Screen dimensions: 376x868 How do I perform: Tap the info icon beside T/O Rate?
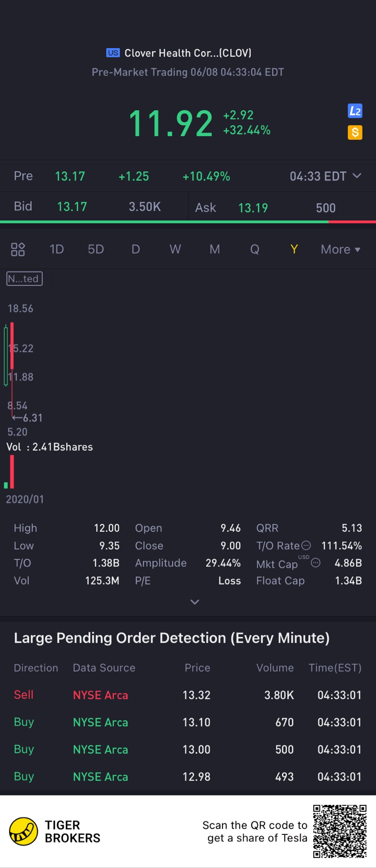pyautogui.click(x=306, y=545)
